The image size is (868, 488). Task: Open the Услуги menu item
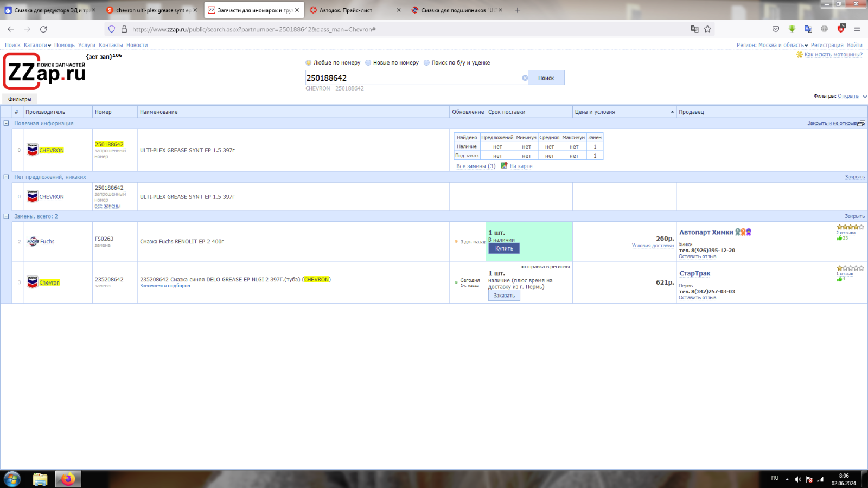click(x=87, y=46)
